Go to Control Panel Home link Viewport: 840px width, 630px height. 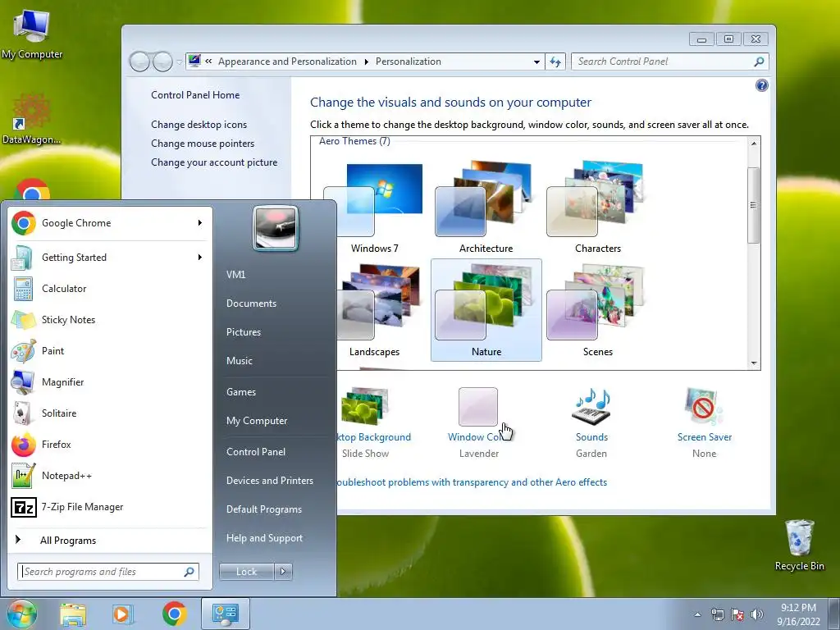pyautogui.click(x=195, y=95)
